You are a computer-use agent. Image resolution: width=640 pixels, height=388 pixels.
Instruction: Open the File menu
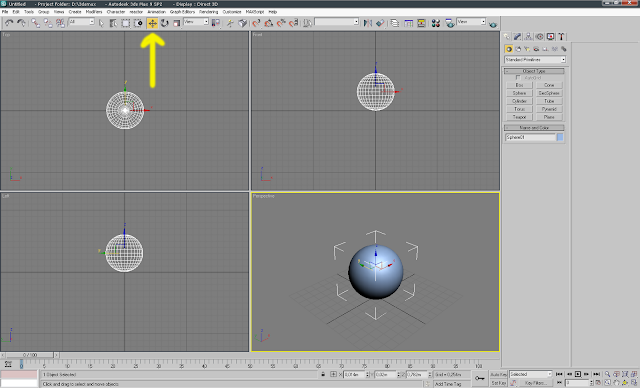(5, 12)
